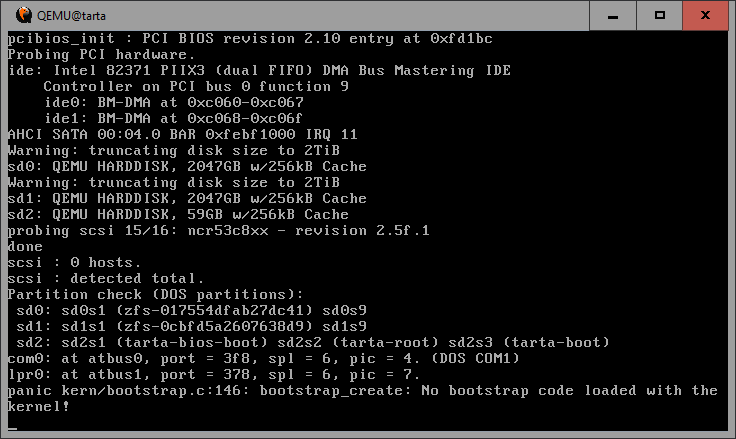
Task: Click the 'Partition check (DOS partitions)' line
Action: point(155,294)
